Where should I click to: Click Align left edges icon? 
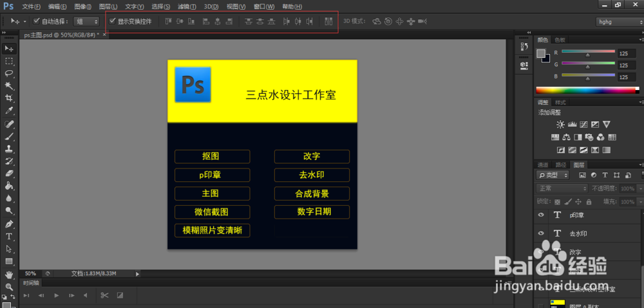(x=207, y=21)
